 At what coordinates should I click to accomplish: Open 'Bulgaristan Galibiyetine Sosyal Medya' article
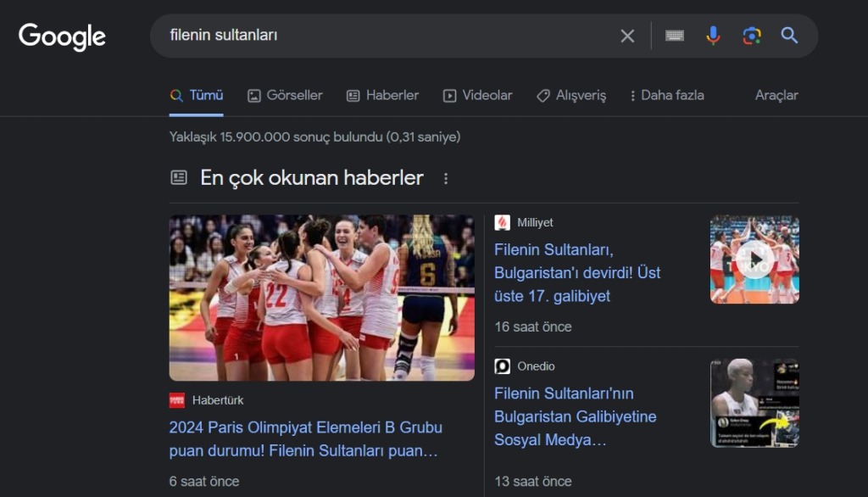tap(576, 416)
